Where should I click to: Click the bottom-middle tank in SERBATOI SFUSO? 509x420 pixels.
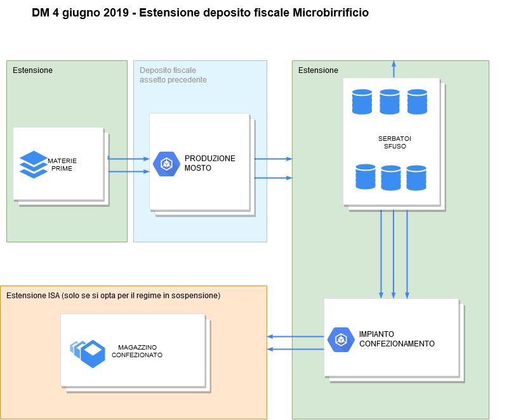click(391, 178)
